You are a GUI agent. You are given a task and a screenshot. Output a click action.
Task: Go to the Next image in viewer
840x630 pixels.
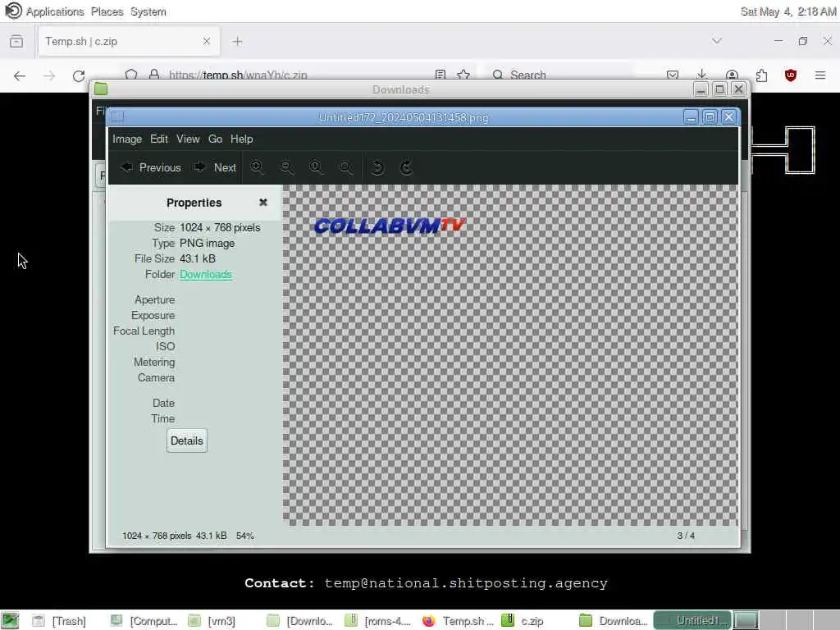click(215, 167)
